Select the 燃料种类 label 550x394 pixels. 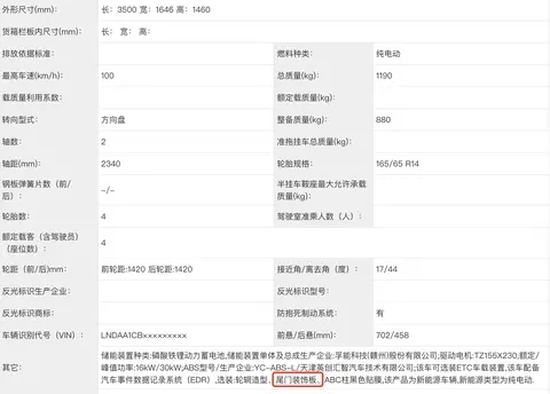pos(295,54)
